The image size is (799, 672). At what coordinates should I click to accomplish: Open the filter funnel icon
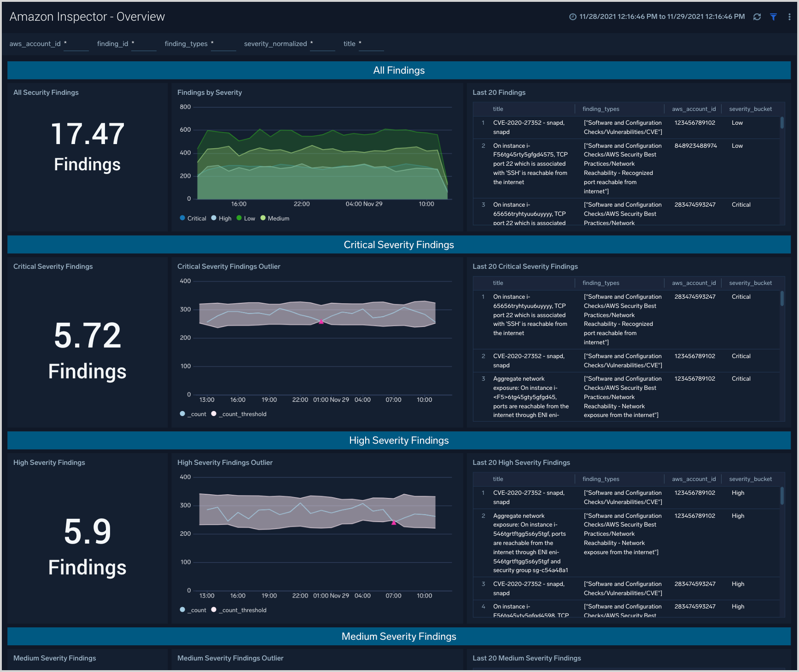(773, 17)
